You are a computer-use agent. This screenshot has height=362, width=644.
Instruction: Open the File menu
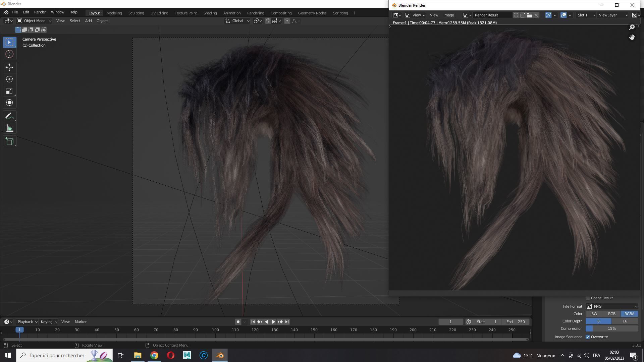tap(15, 12)
